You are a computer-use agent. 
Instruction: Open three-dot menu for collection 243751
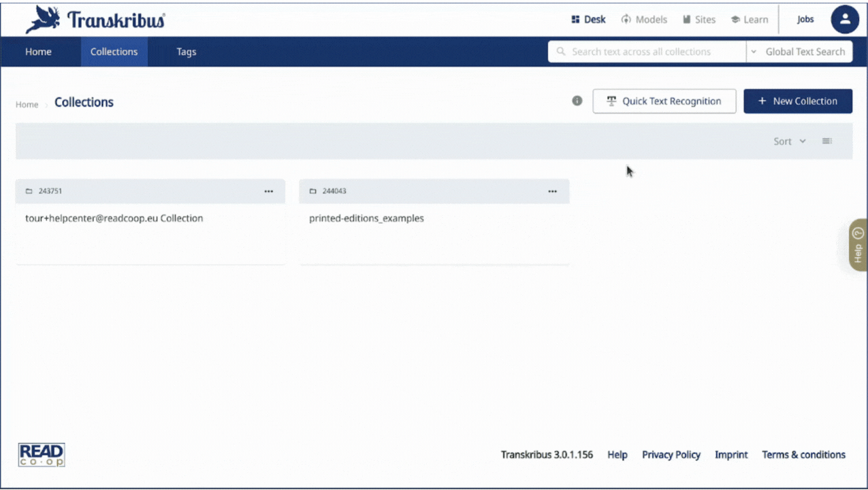click(x=269, y=191)
